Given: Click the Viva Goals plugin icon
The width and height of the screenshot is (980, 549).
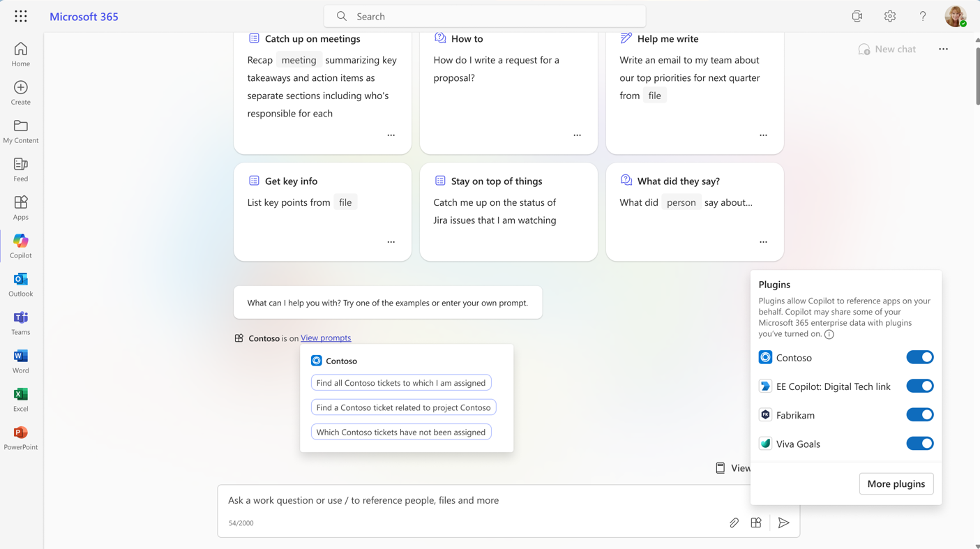Looking at the screenshot, I should click(765, 444).
